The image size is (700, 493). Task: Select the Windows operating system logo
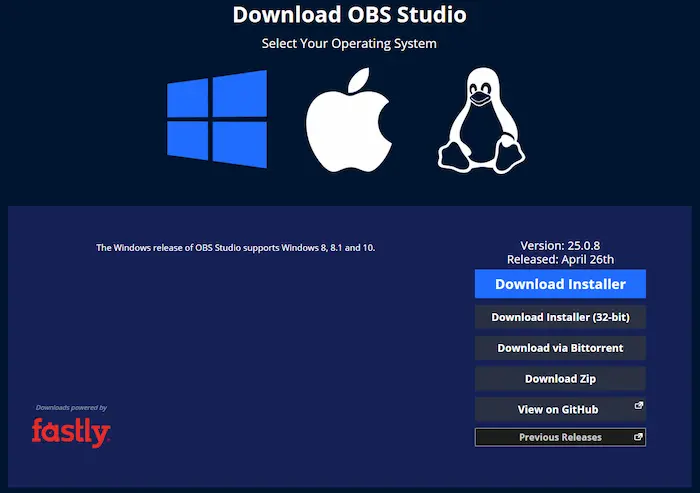coord(217,119)
